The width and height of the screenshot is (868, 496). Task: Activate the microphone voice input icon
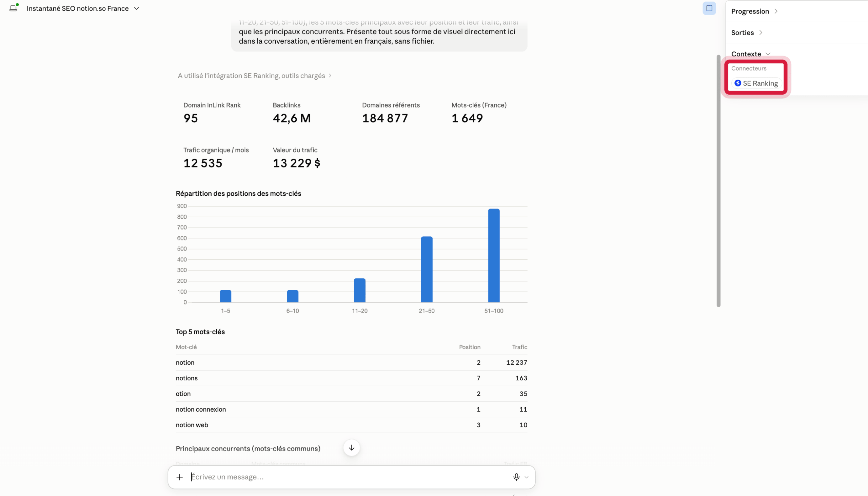coord(516,477)
